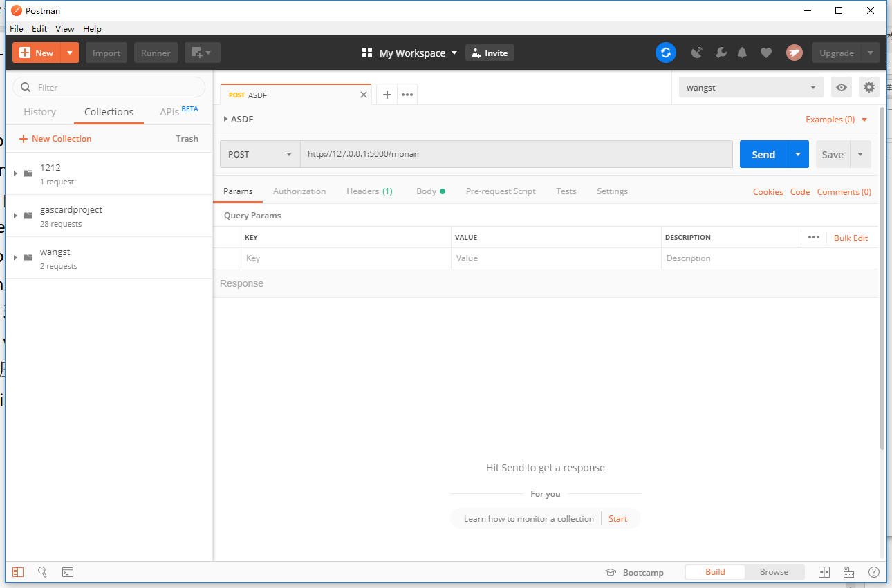The image size is (892, 588).
Task: Click the heart icon in header
Action: point(765,53)
